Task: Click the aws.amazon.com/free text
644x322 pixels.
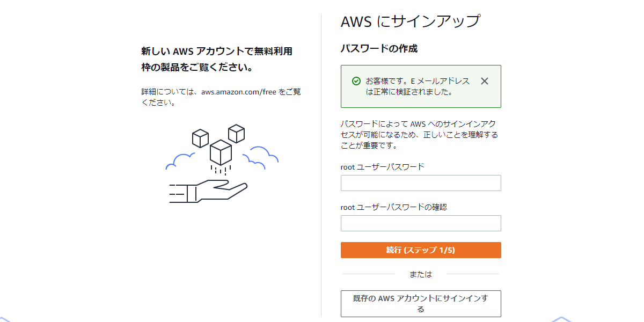Action: [239, 92]
